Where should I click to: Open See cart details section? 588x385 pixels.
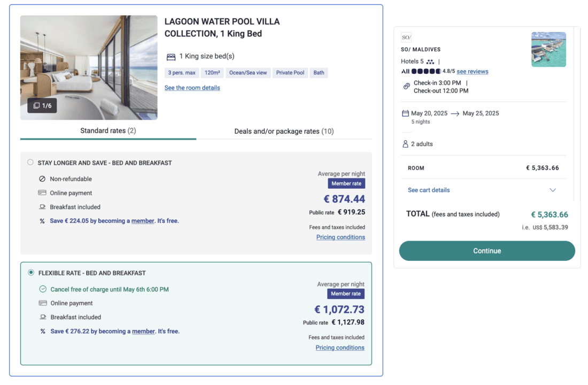click(429, 190)
